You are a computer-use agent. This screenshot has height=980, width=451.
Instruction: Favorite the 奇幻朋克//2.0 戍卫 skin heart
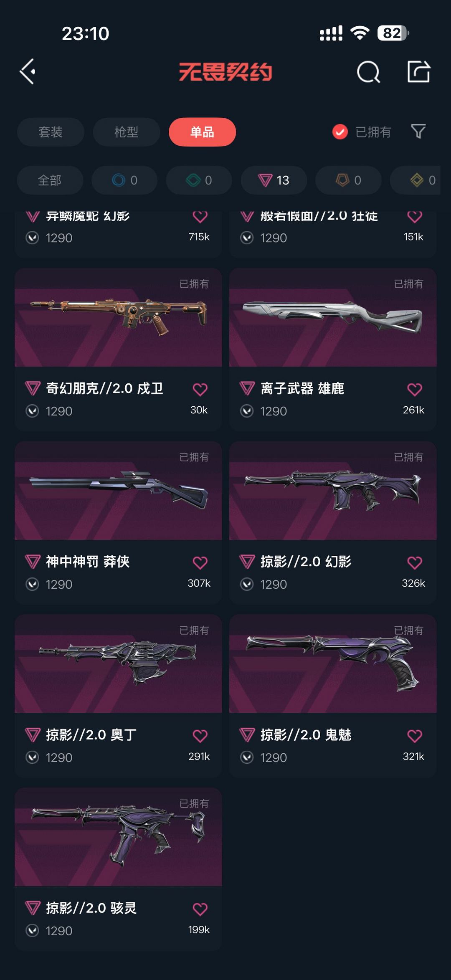(200, 389)
